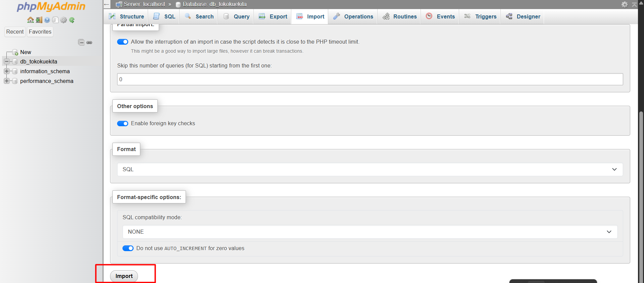Click the Log out door icon
The image size is (644, 283).
(x=39, y=20)
